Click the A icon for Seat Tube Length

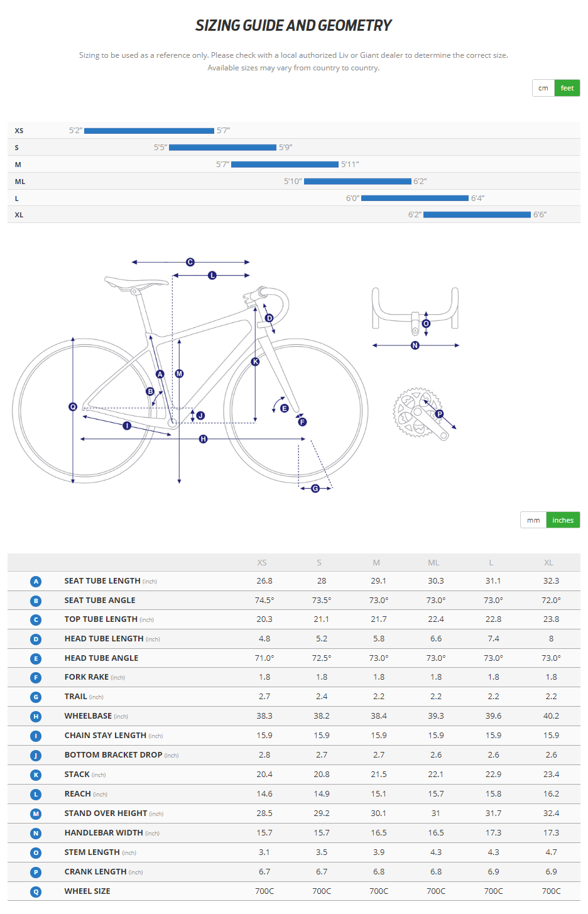(x=36, y=582)
